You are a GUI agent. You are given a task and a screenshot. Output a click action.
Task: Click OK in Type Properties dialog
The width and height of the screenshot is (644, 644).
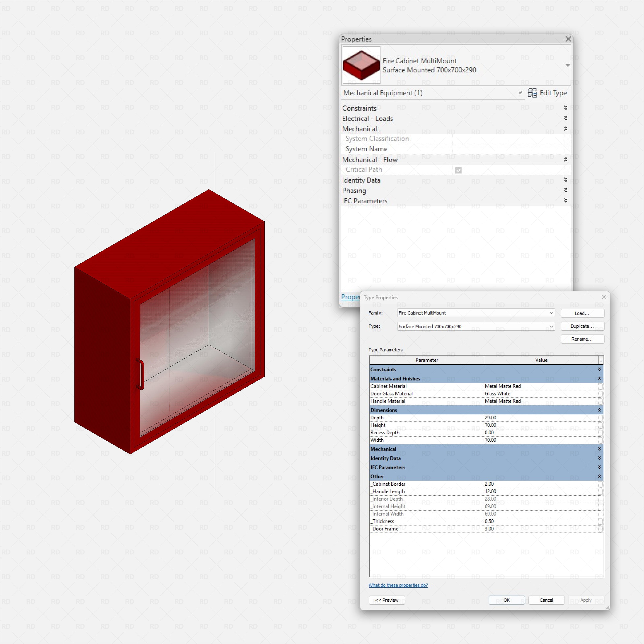point(506,600)
